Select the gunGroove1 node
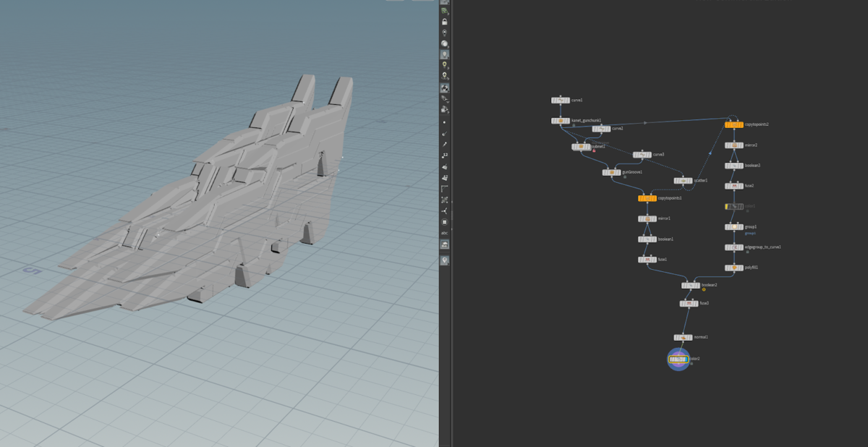868x447 pixels. click(611, 172)
